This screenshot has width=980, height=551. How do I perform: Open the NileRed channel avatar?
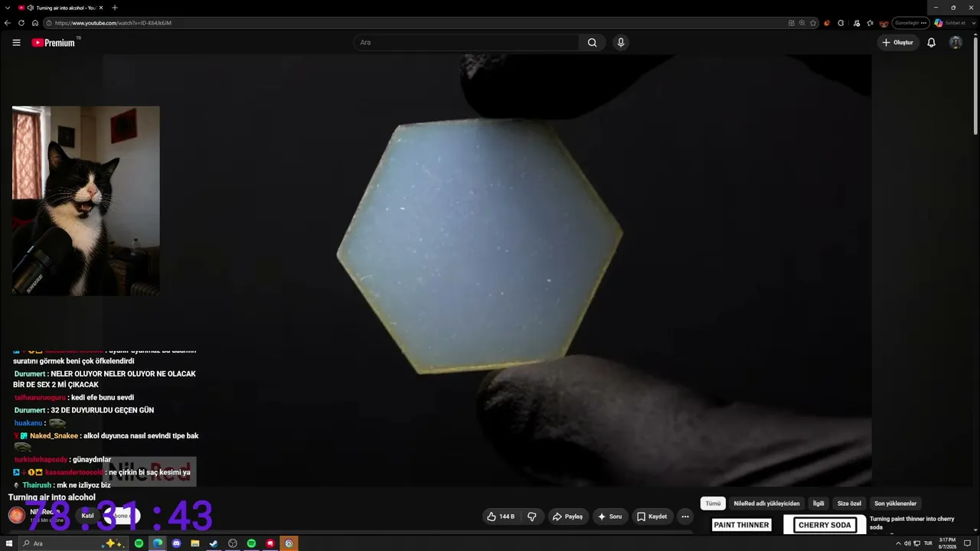17,516
